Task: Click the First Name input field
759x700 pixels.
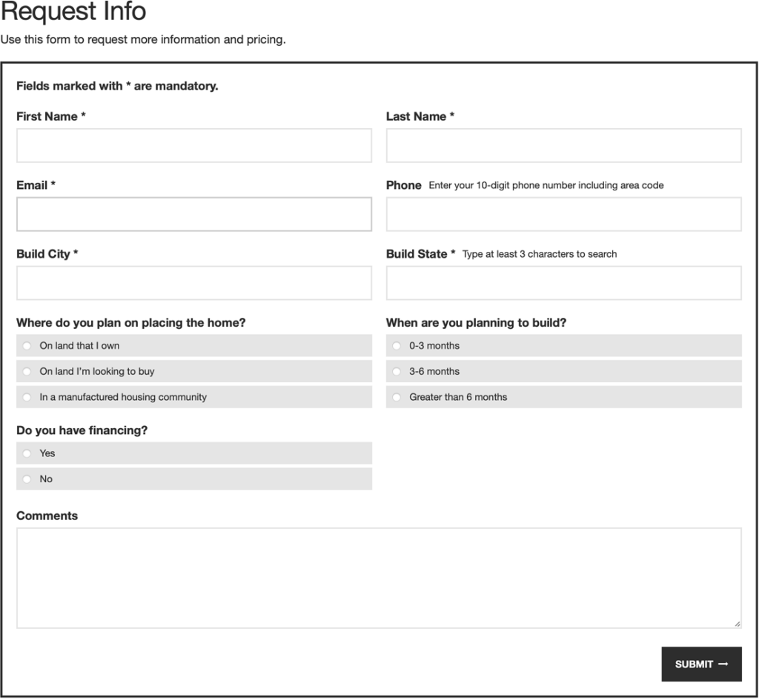Action: (194, 146)
